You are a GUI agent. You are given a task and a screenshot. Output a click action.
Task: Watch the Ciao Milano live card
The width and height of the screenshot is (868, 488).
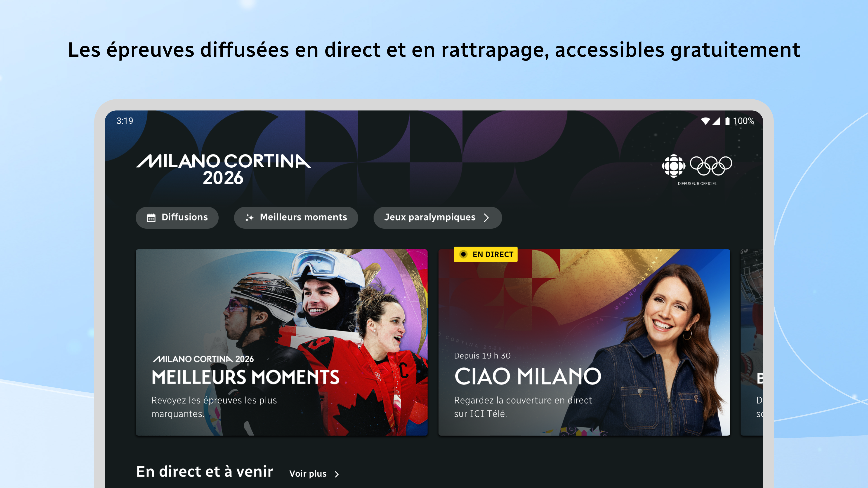pyautogui.click(x=584, y=342)
